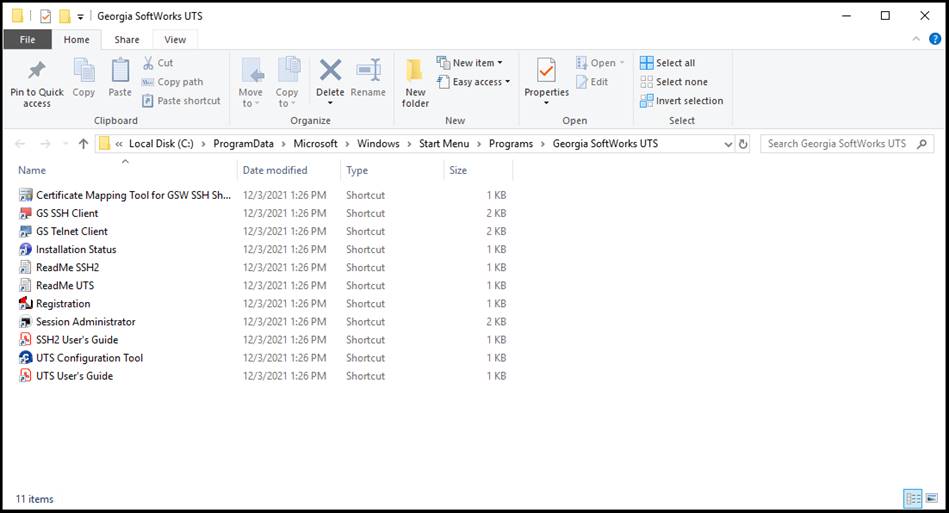Open the File menu tab
Viewport: 949px width, 513px height.
[x=27, y=39]
